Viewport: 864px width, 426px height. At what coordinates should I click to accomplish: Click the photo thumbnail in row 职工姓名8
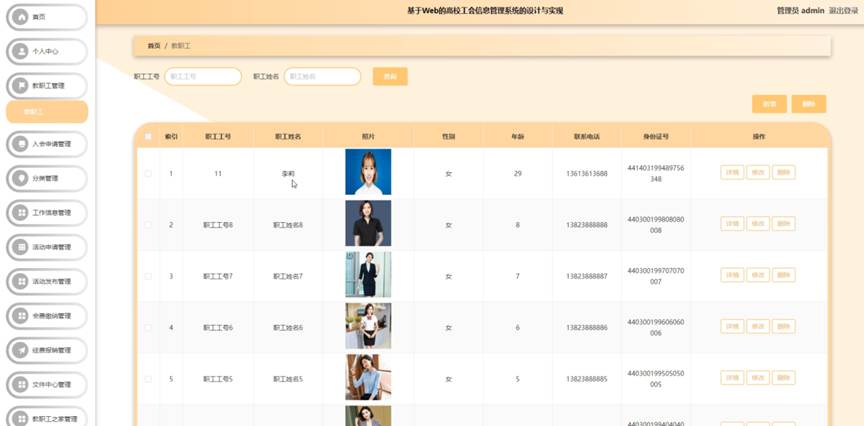368,223
